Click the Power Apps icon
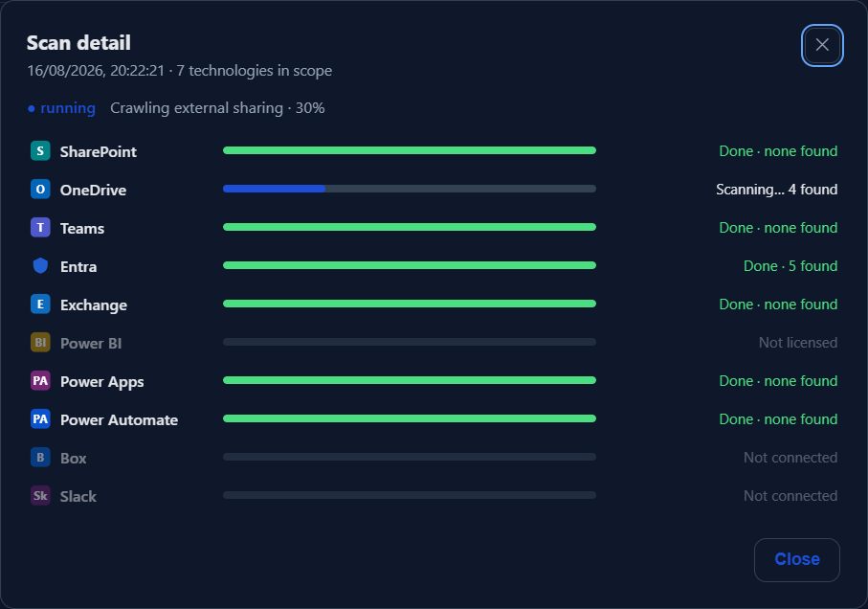Viewport: 868px width, 609px height. pyautogui.click(x=40, y=380)
